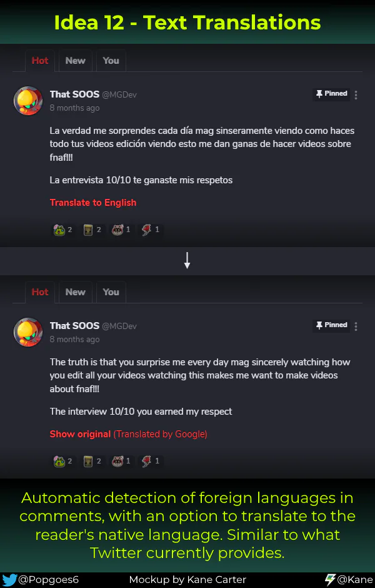Select the New tab in lower panel
Viewport: 375px width, 588px height.
[x=75, y=291]
